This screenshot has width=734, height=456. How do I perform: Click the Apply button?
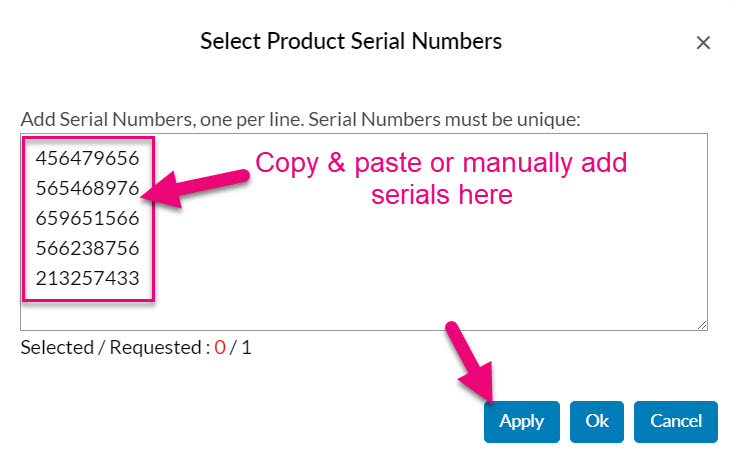pyautogui.click(x=521, y=421)
